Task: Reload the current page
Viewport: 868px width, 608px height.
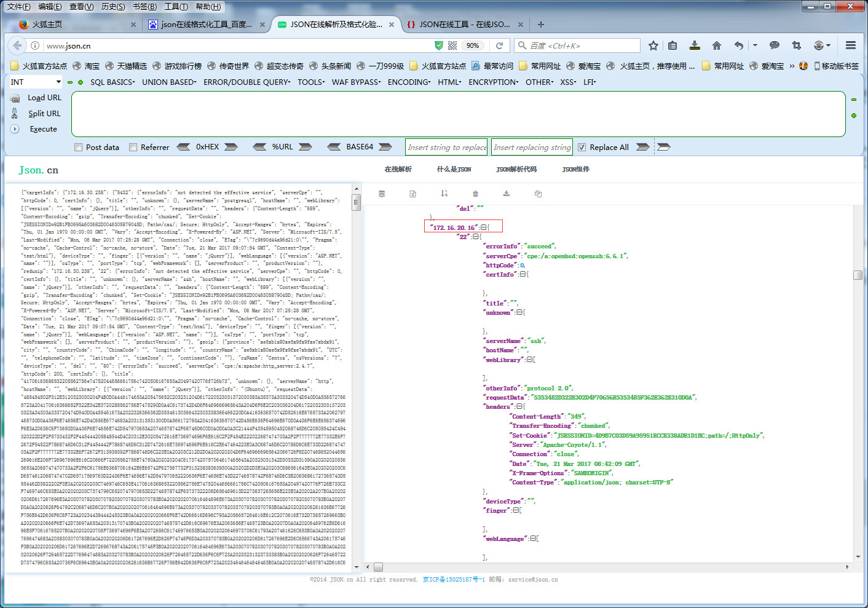Action: [500, 45]
